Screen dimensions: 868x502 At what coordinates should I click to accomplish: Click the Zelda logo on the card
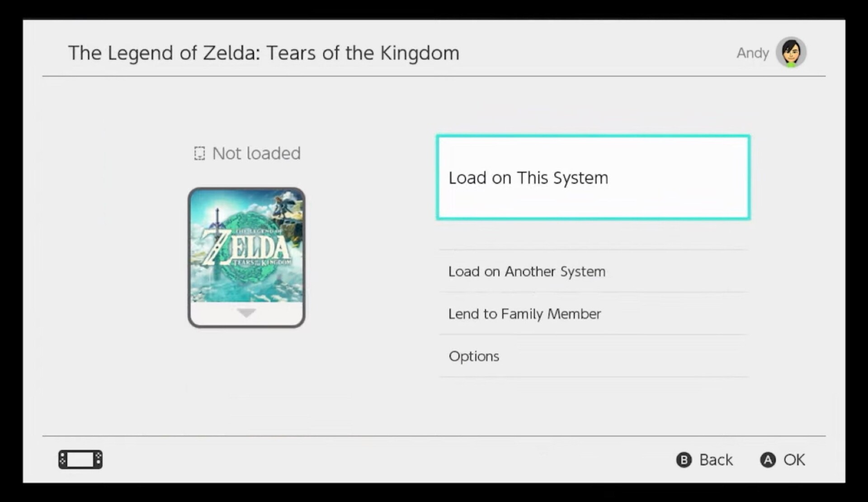248,248
